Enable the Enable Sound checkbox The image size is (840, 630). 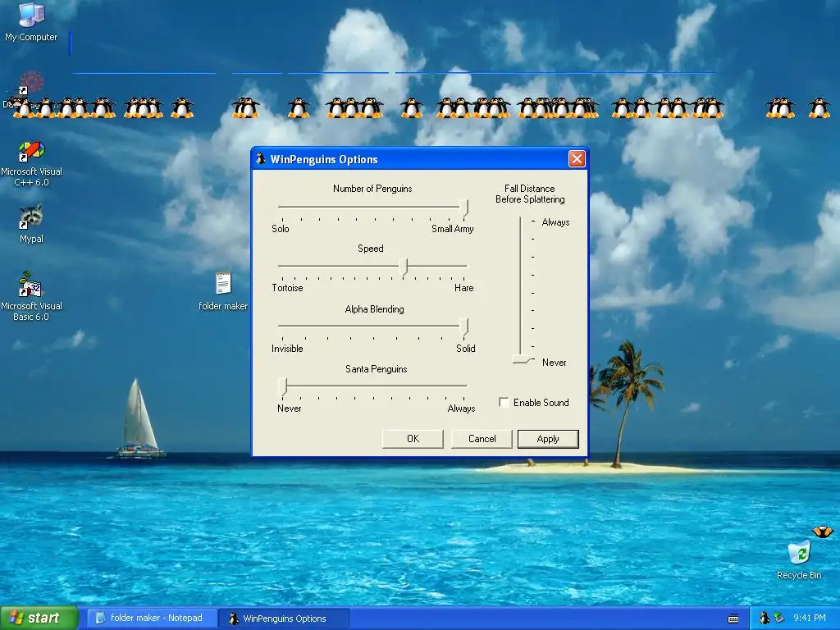(x=504, y=402)
